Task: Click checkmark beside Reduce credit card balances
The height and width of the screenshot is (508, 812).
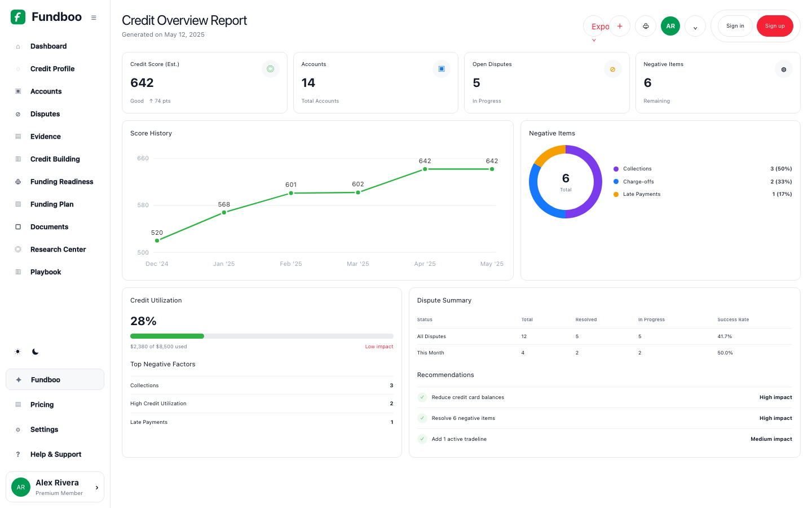Action: click(422, 397)
